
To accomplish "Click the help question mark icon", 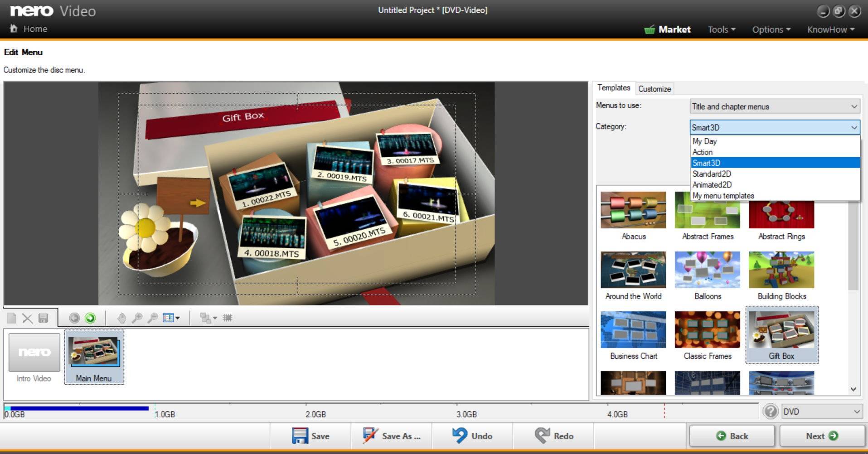I will (x=770, y=411).
